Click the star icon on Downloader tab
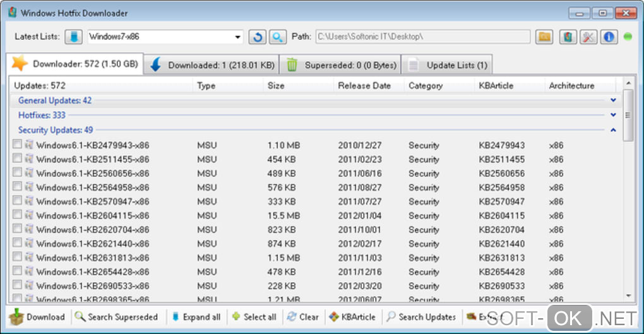Image resolution: width=644 pixels, height=334 pixels. [20, 64]
